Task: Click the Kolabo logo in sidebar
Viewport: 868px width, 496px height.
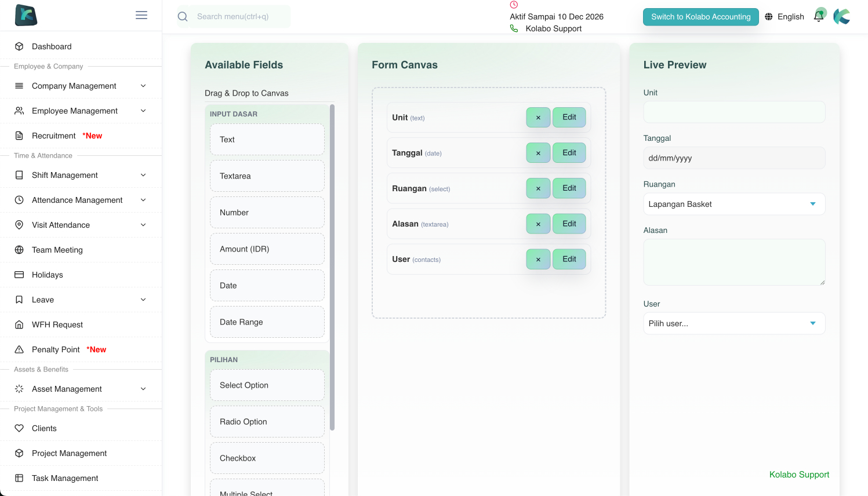Action: coord(26,15)
